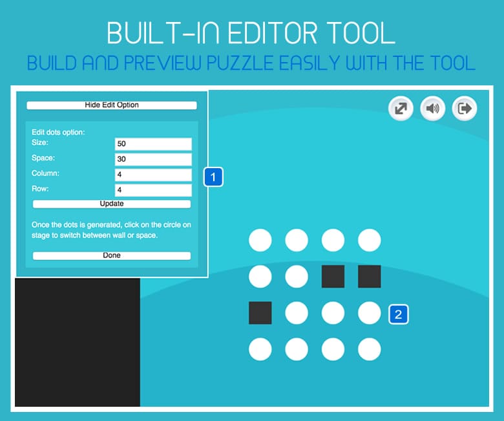Collapse panel with Hide Edit Option
This screenshot has width=504, height=421.
tap(112, 105)
